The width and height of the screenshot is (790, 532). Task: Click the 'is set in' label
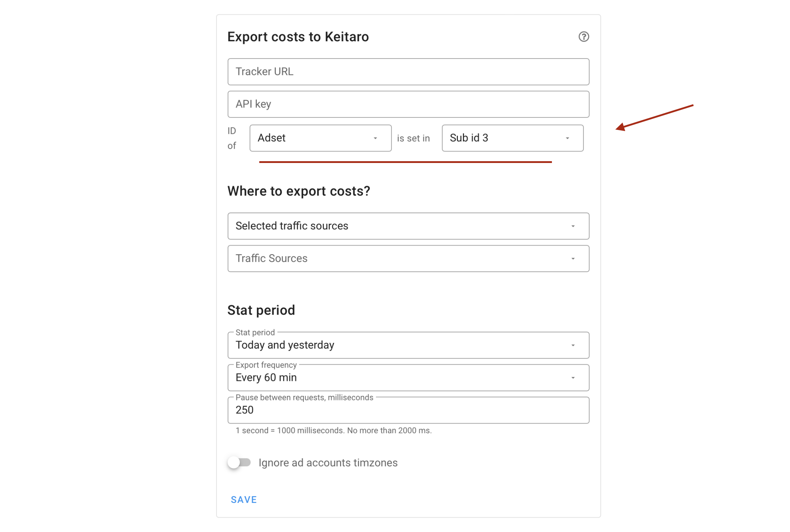(x=413, y=138)
